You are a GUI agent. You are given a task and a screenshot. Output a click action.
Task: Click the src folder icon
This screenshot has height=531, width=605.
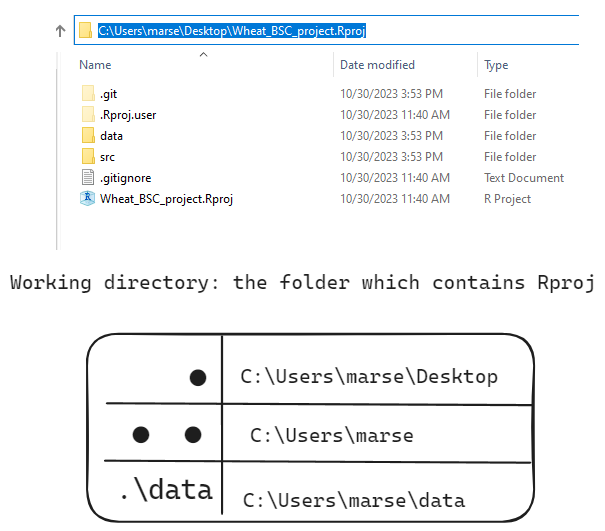88,157
